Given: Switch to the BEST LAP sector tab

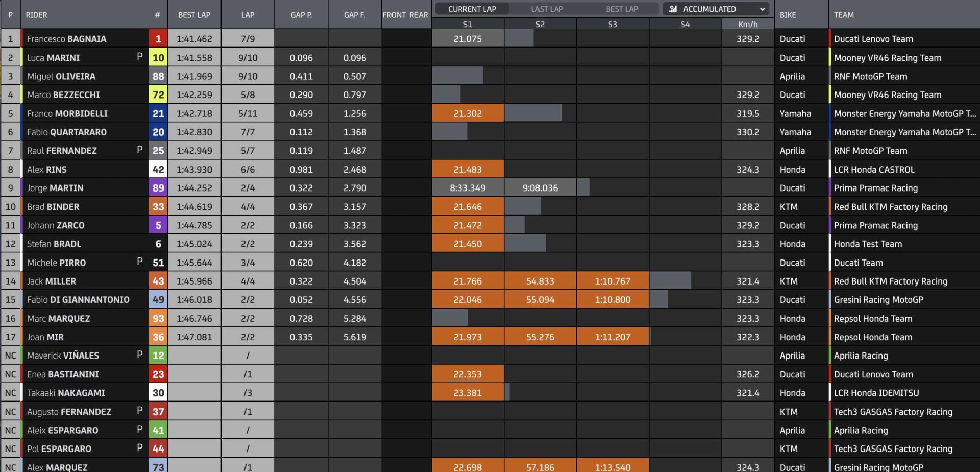Looking at the screenshot, I should point(622,9).
